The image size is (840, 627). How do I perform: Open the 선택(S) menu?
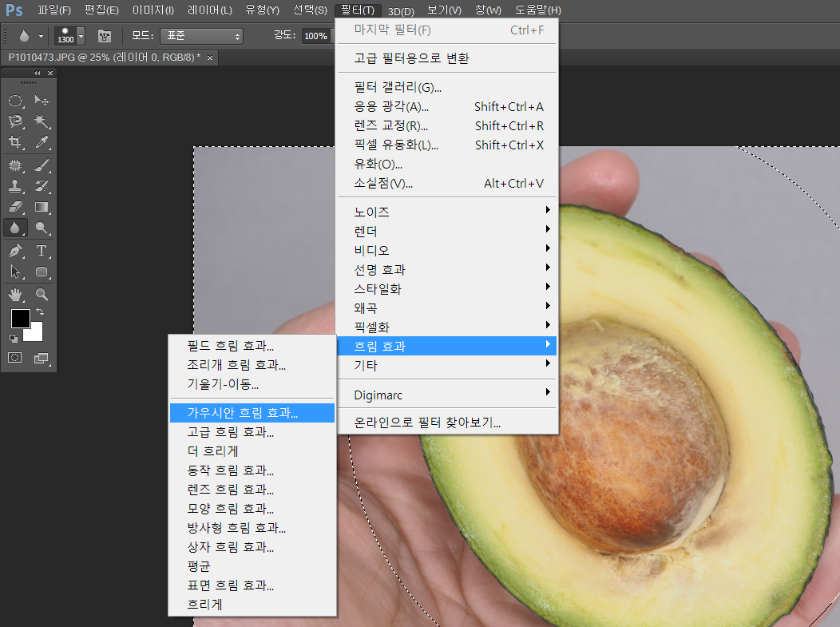click(x=310, y=10)
